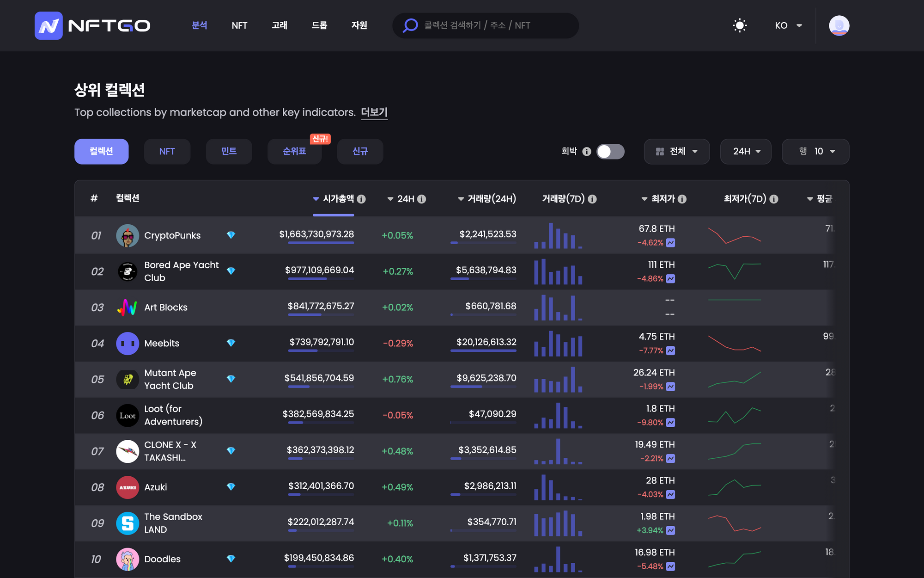Open the KO language dropdown
924x578 pixels.
click(x=788, y=25)
